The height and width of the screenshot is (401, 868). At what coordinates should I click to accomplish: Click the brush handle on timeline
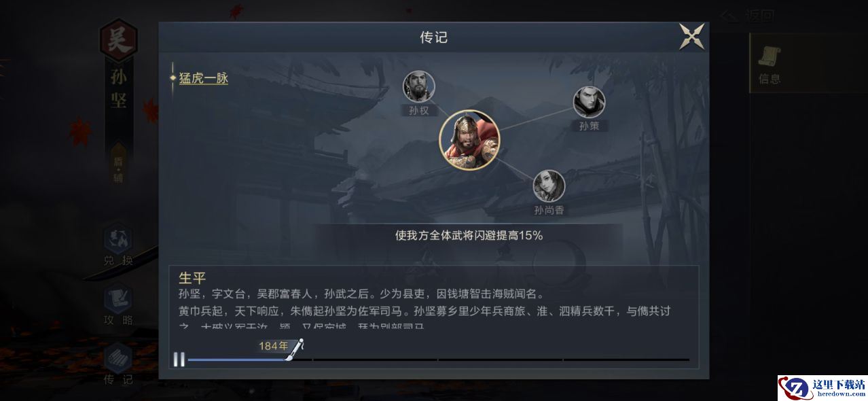[295, 351]
